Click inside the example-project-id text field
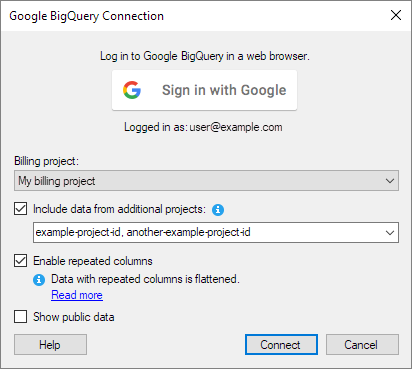This screenshot has height=369, width=412. 208,232
